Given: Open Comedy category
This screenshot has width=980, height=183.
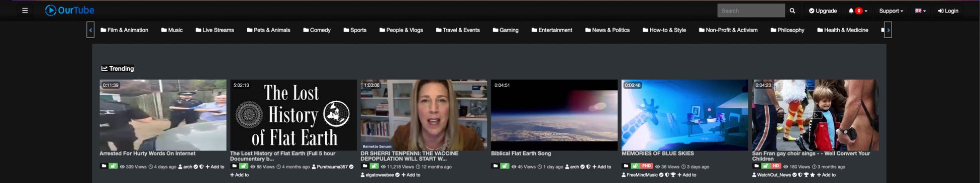Looking at the screenshot, I should (x=317, y=30).
